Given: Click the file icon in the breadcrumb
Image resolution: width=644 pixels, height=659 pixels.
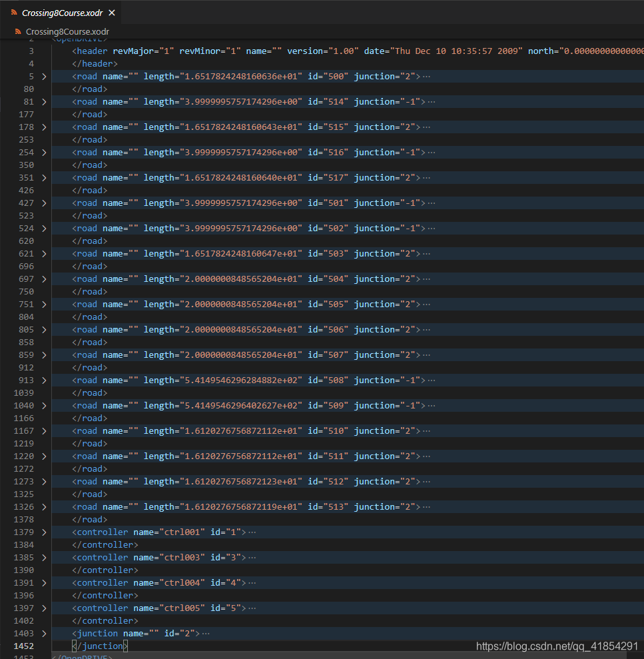Looking at the screenshot, I should tap(17, 31).
